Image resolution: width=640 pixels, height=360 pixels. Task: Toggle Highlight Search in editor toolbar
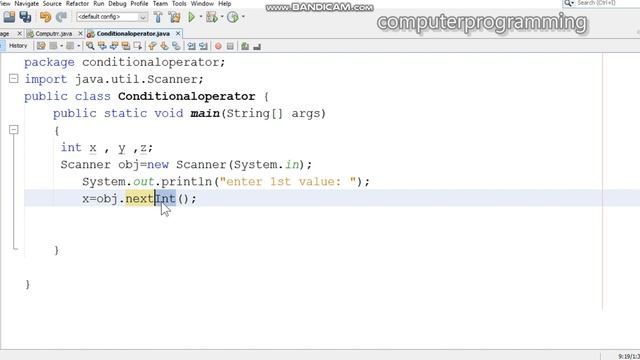click(126, 46)
